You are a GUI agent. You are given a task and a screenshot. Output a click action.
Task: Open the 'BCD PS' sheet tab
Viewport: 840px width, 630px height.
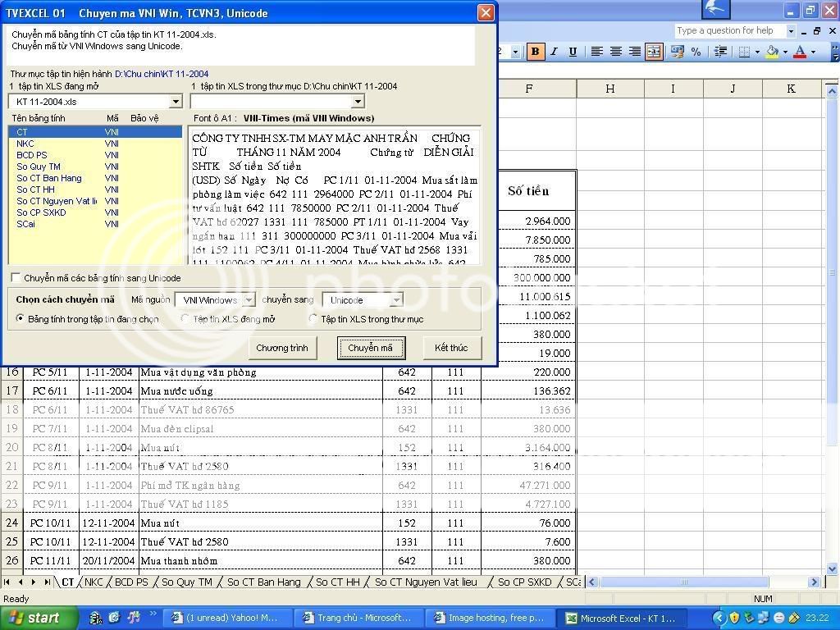131,582
